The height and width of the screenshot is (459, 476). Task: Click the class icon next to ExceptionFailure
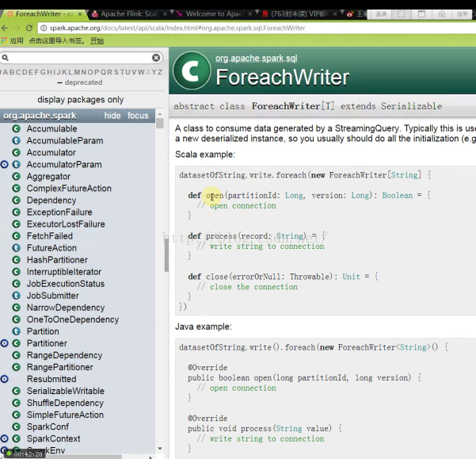(x=16, y=212)
